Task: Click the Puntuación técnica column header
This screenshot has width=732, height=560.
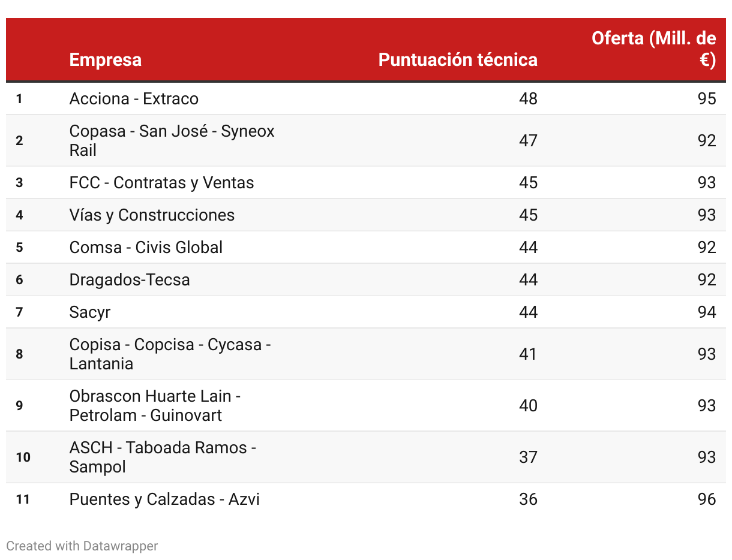Action: click(x=458, y=60)
